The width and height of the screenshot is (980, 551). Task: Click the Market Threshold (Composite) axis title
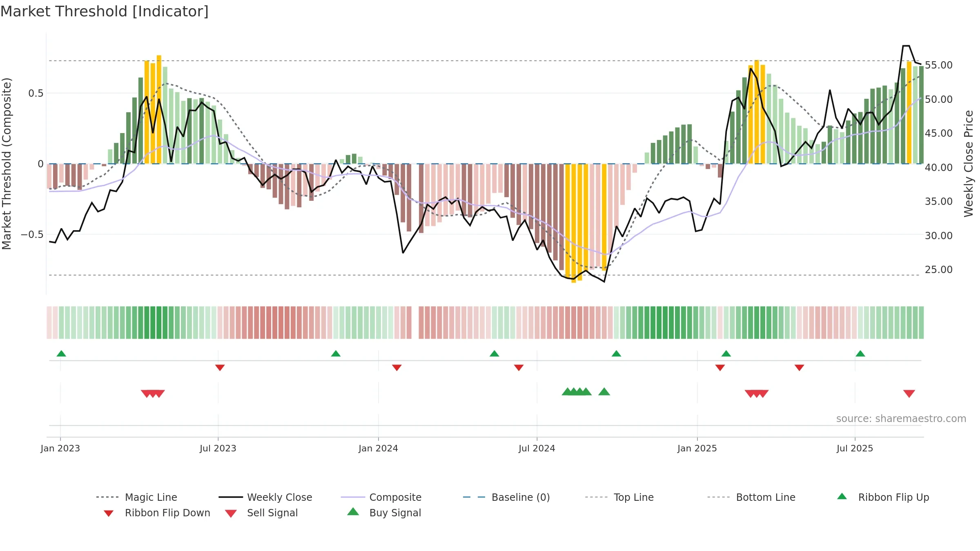[x=7, y=163]
